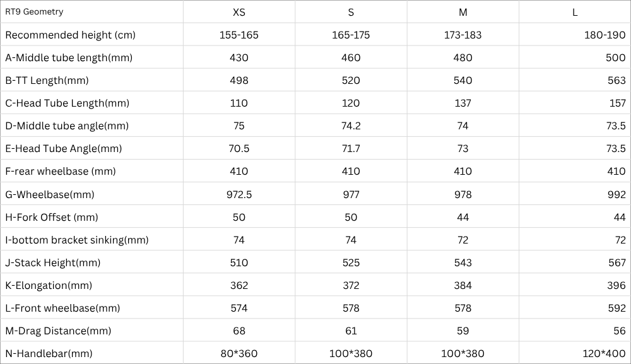This screenshot has height=364, width=631.
Task: Click the J-Stack Height value 567
Action: pyautogui.click(x=616, y=262)
